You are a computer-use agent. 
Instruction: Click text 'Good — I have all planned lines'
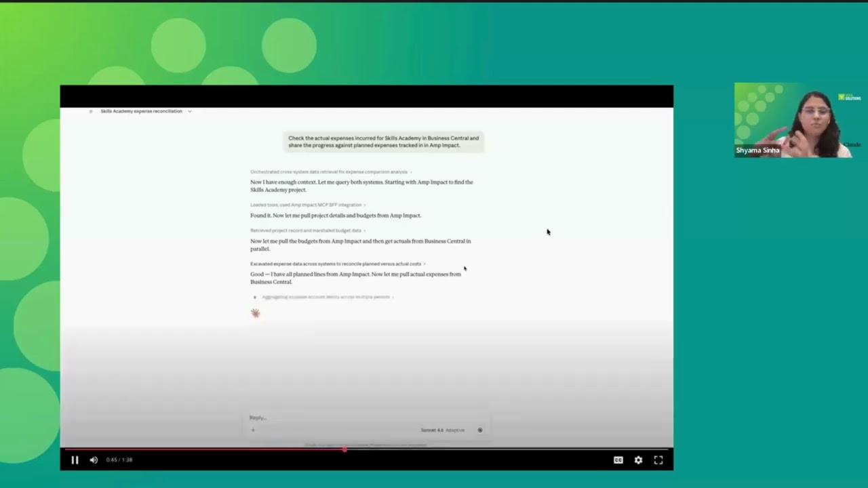355,278
